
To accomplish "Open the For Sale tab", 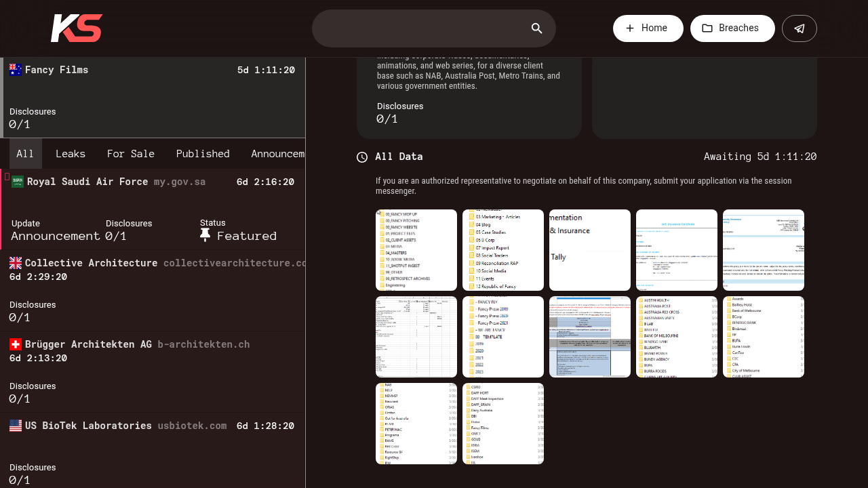I will 131,154.
